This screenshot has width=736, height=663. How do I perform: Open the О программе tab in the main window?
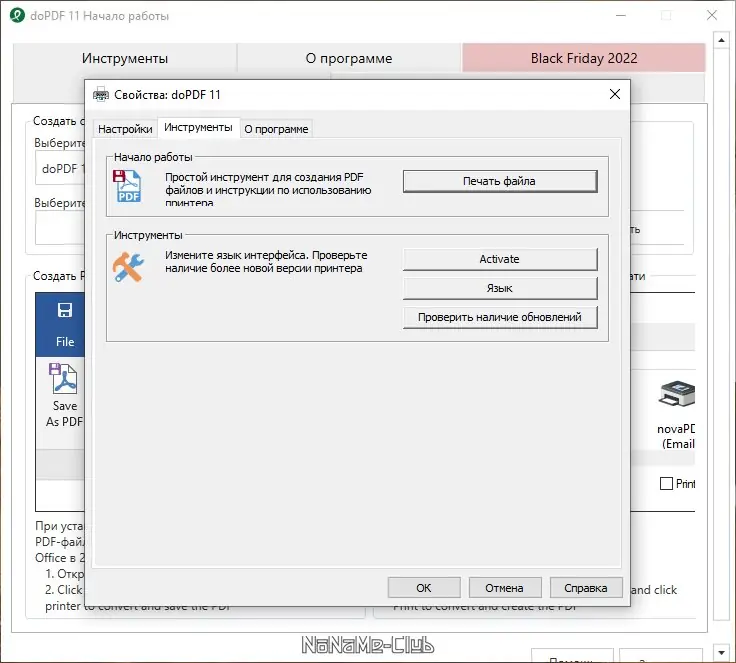click(x=349, y=58)
